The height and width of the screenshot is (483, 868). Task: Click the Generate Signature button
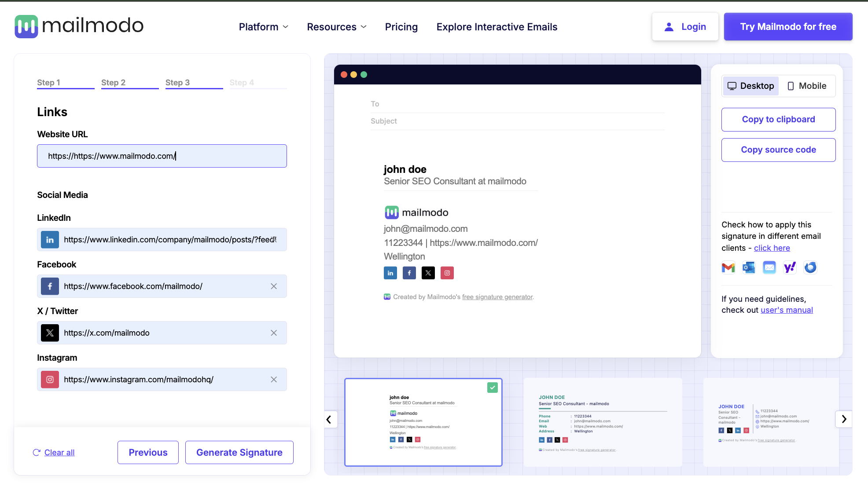(239, 452)
